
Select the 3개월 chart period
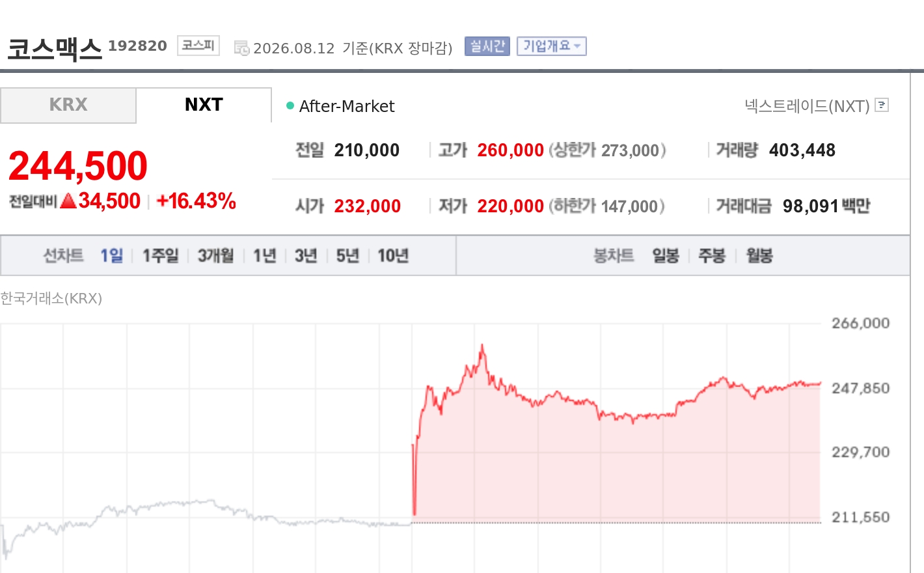coord(216,255)
